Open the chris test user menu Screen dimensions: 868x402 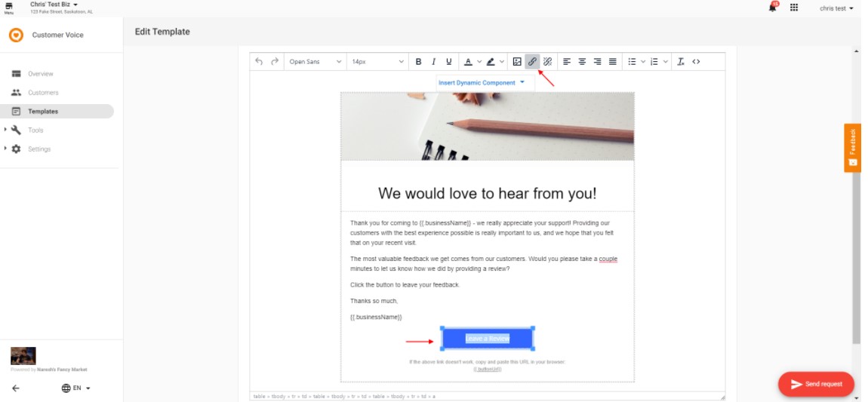pyautogui.click(x=836, y=8)
